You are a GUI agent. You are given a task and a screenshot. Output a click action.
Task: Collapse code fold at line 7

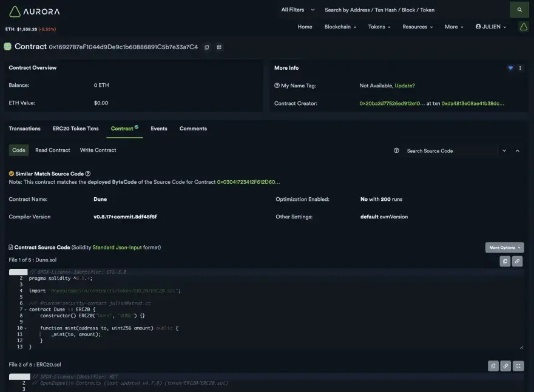(x=25, y=309)
